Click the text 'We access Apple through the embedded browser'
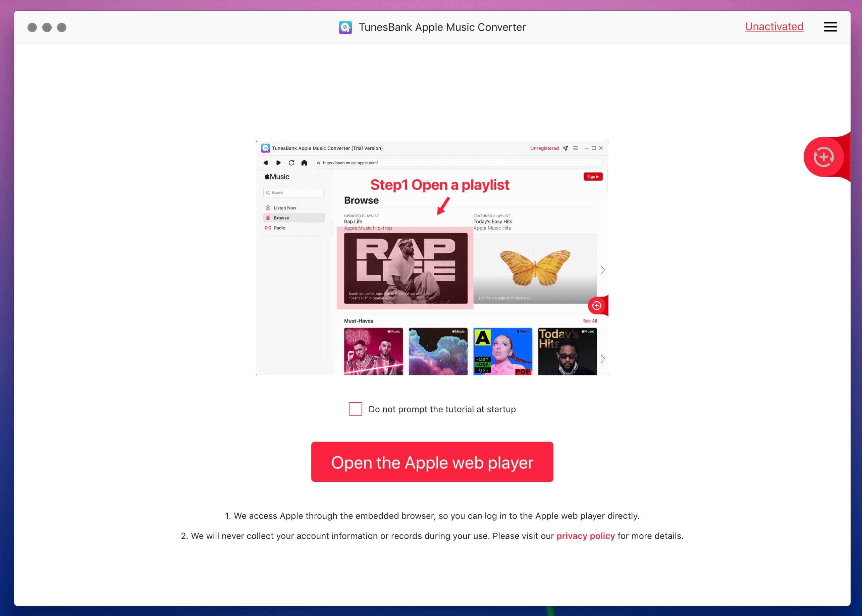This screenshot has height=616, width=862. click(334, 516)
